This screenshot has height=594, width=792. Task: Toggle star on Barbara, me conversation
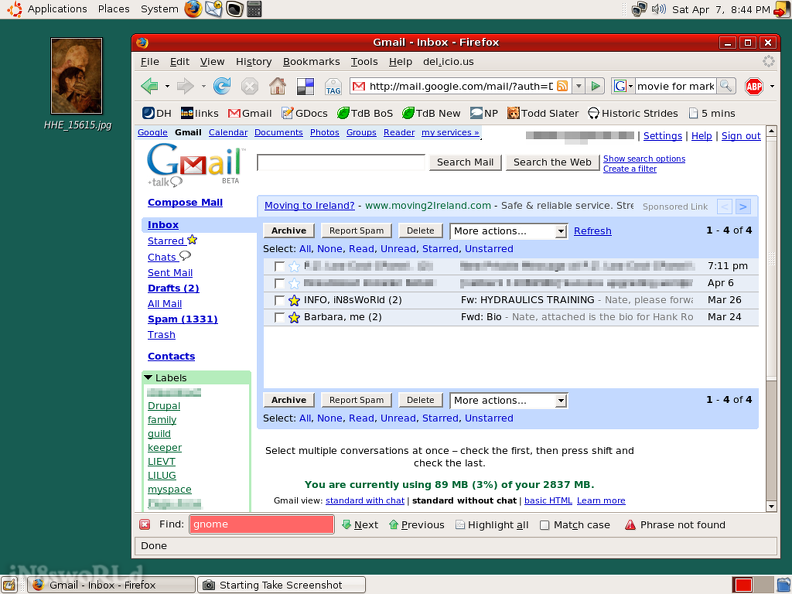(294, 318)
